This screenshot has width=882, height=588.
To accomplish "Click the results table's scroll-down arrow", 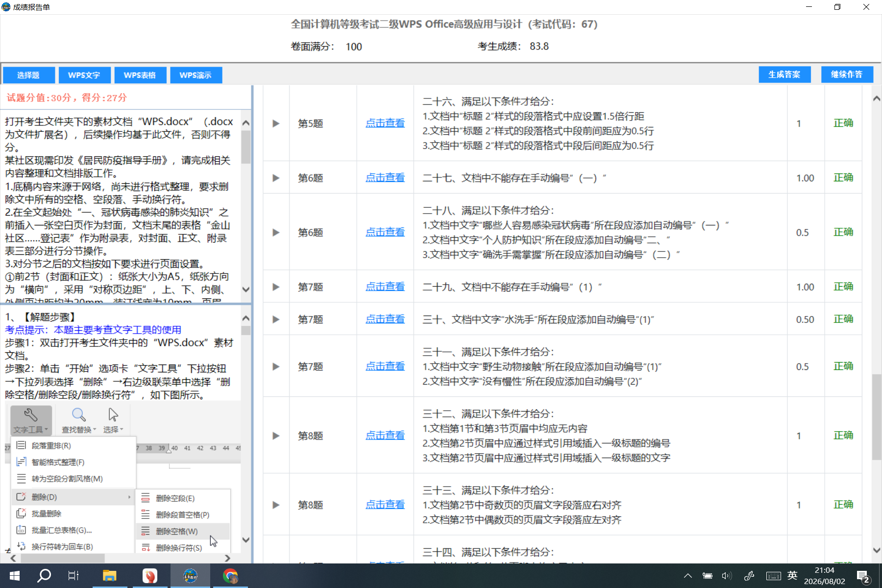I will [x=877, y=551].
